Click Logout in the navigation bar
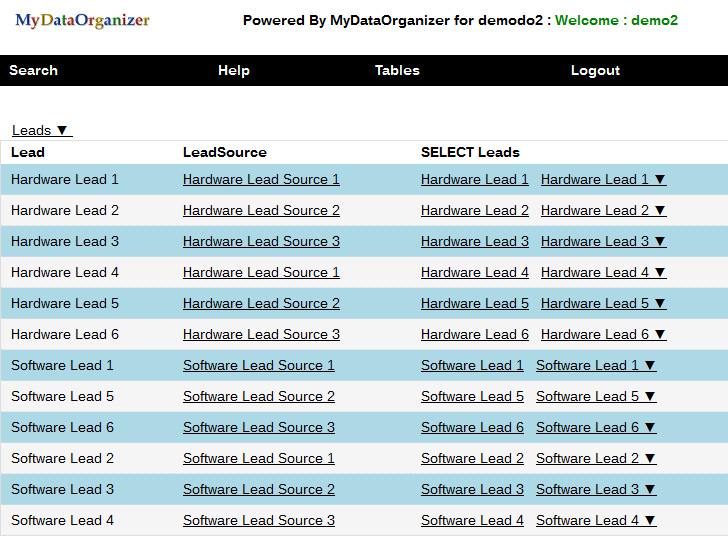 [595, 70]
